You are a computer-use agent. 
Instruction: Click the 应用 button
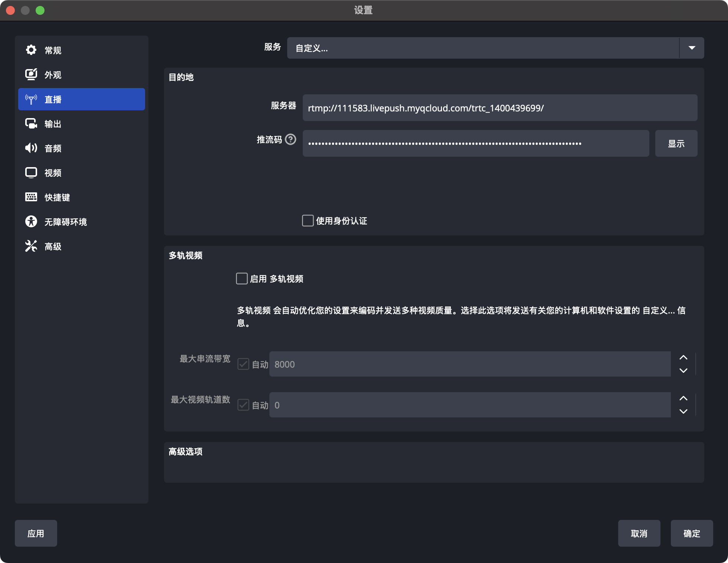click(36, 533)
